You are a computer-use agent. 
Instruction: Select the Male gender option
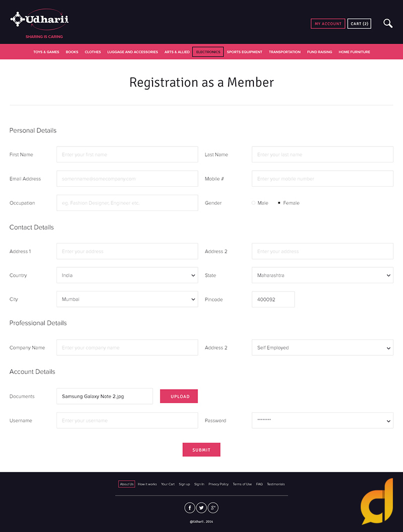click(x=254, y=203)
